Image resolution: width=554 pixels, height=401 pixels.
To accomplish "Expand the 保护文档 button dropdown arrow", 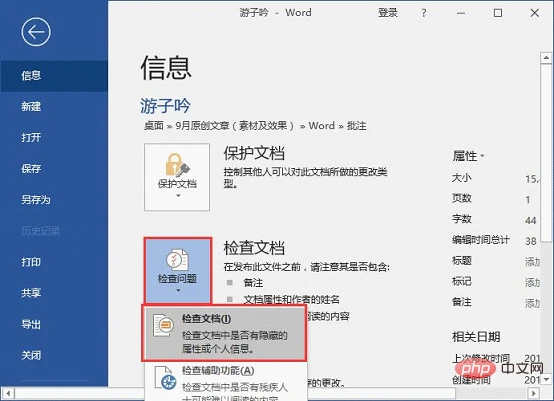I will 178,195.
